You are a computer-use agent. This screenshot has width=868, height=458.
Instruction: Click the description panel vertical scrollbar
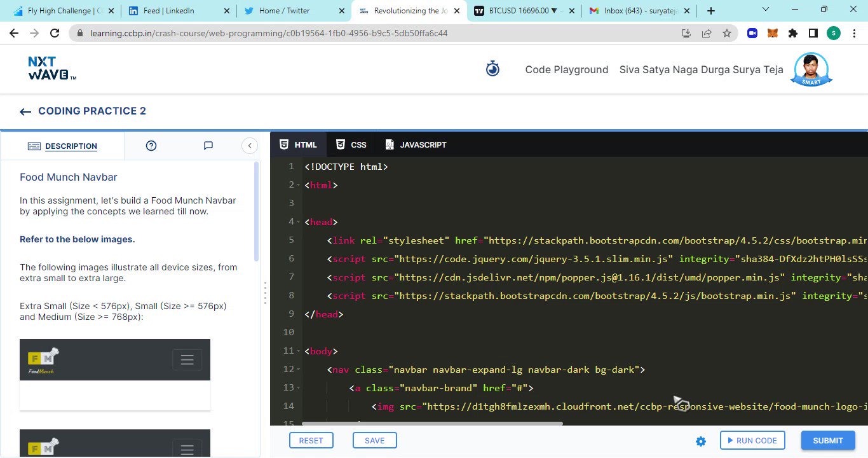click(x=257, y=211)
